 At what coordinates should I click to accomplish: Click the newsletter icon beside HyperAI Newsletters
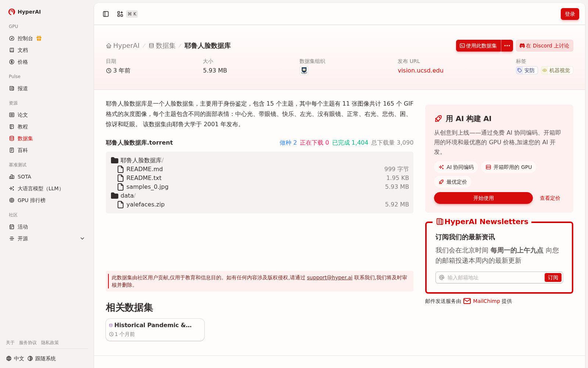440,222
